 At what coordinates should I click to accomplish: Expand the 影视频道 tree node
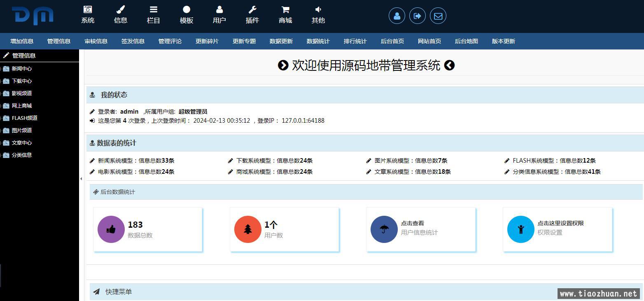point(1,93)
